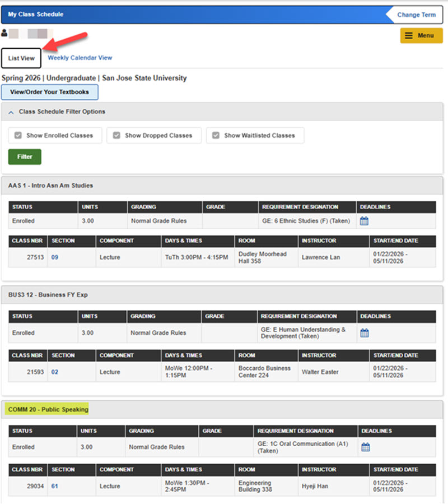Click the Change Term banner to switch terms

pos(417,15)
